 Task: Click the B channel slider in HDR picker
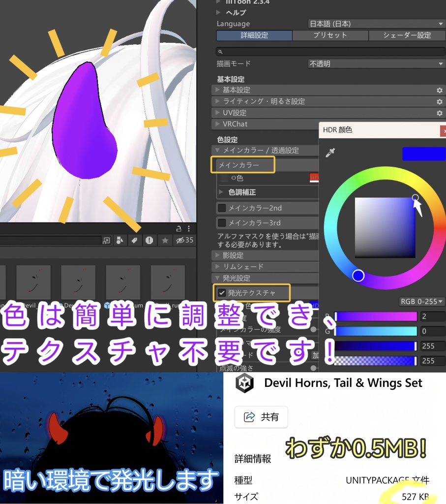click(x=376, y=346)
